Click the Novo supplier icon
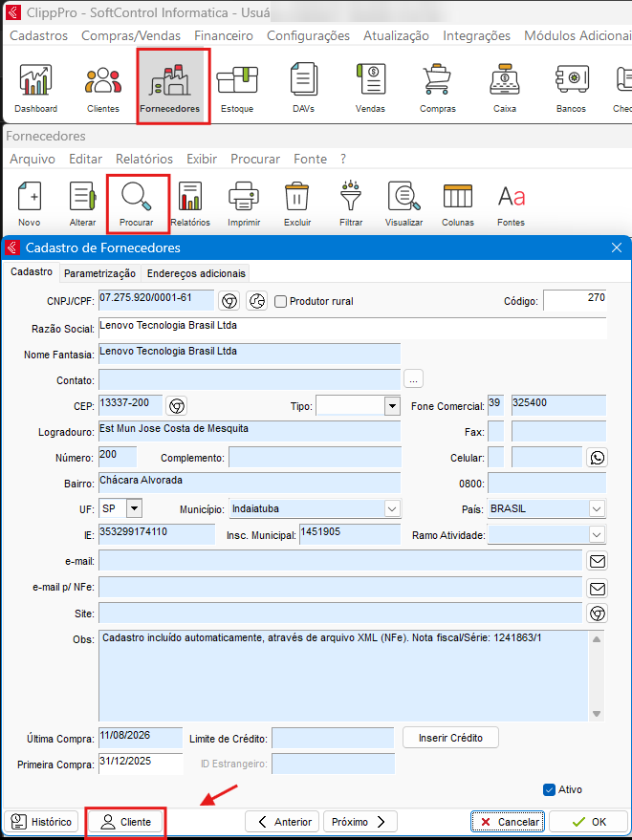 pyautogui.click(x=30, y=204)
